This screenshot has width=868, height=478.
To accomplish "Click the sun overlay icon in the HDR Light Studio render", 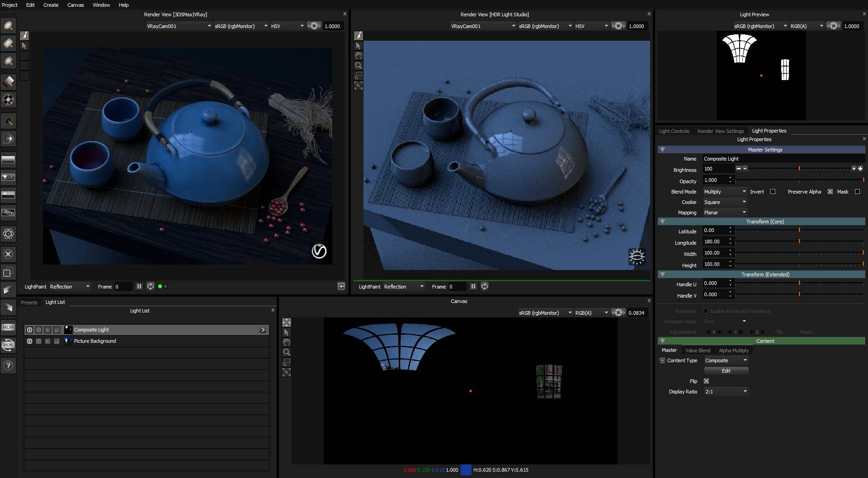I will 637,257.
